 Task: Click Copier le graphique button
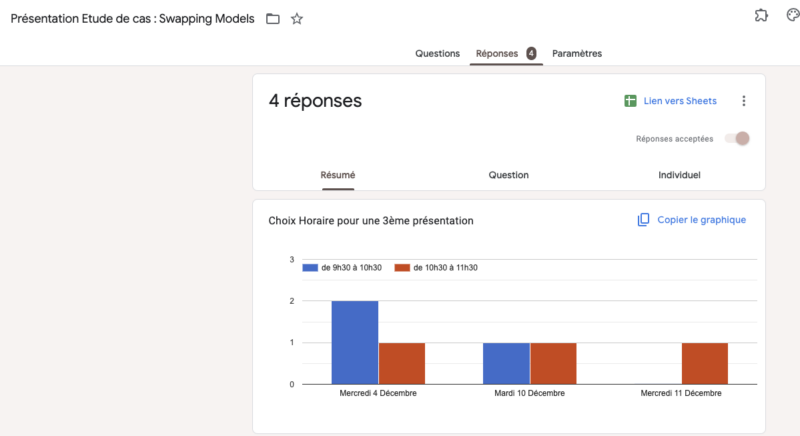[x=701, y=220]
